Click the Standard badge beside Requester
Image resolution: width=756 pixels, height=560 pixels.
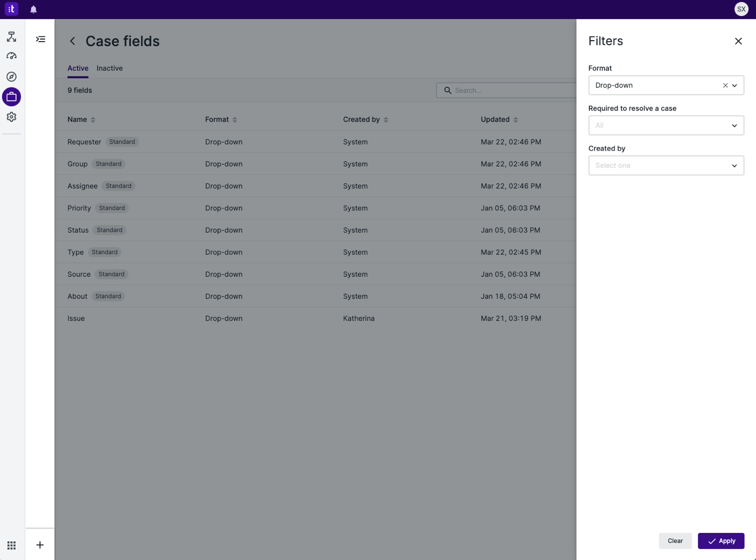122,142
